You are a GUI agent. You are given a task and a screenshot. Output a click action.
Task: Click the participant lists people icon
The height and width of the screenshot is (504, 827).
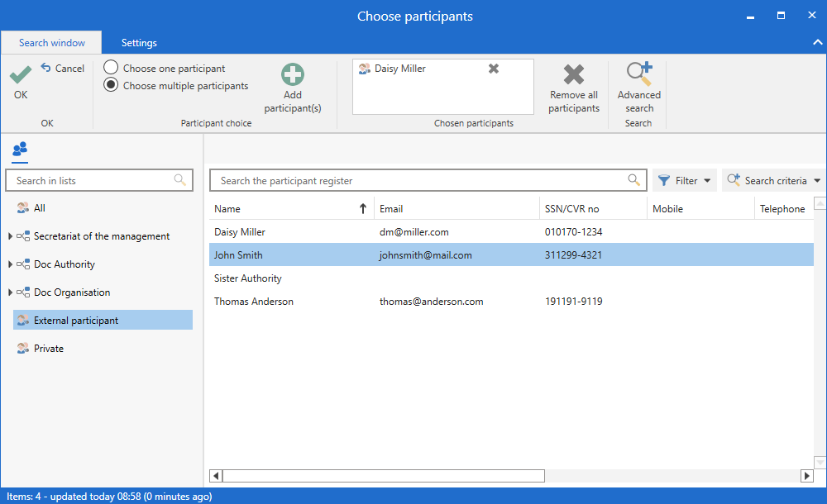(x=20, y=149)
